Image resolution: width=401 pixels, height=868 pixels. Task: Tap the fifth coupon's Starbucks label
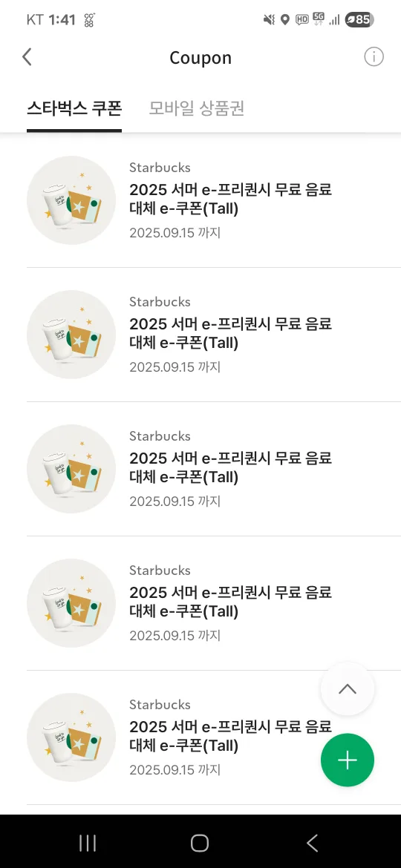[160, 705]
